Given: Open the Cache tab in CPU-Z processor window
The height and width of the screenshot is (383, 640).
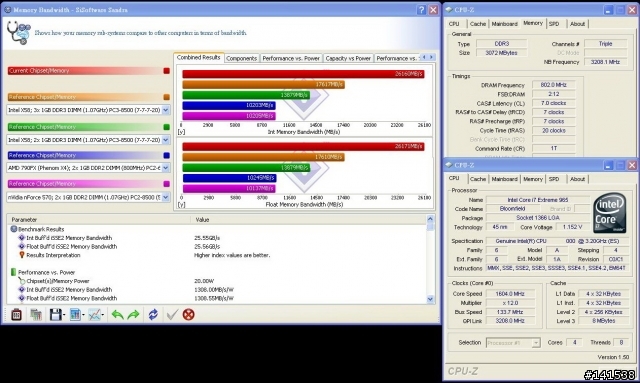Looking at the screenshot, I should click(x=478, y=179).
